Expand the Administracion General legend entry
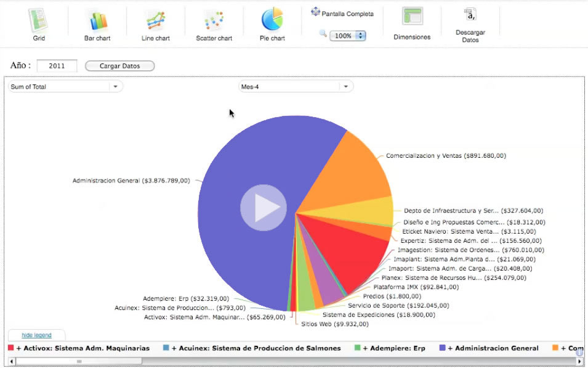The image size is (588, 368). (x=493, y=348)
